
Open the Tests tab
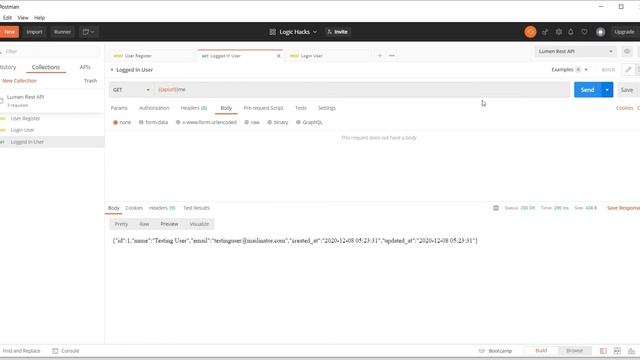(301, 108)
